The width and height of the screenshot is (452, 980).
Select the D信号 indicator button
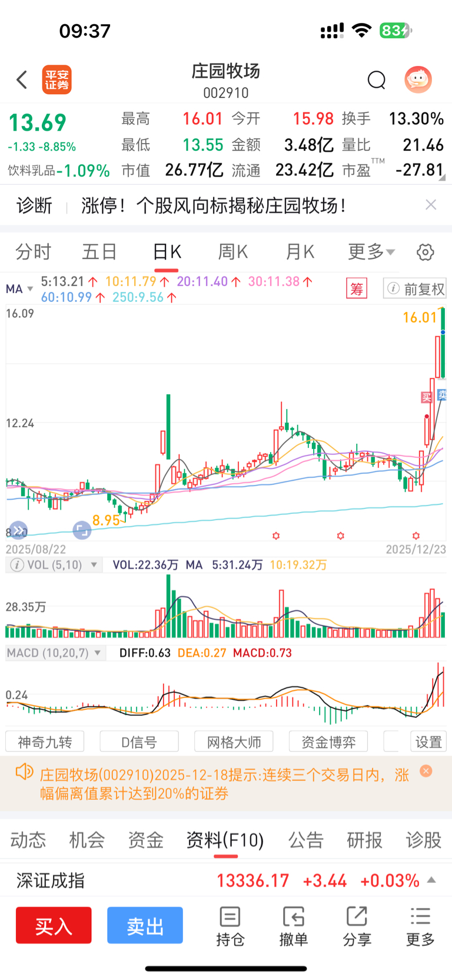pyautogui.click(x=139, y=742)
